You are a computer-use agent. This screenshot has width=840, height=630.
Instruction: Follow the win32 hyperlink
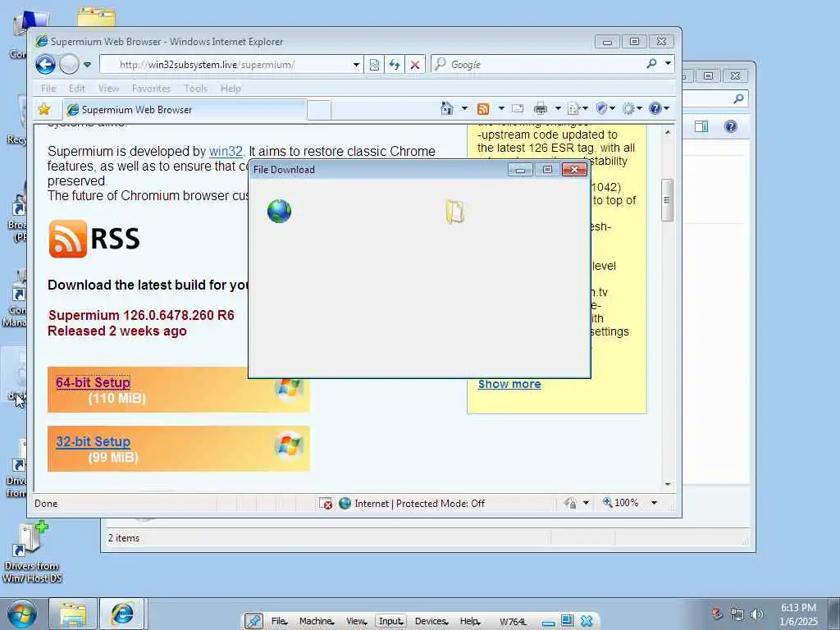(x=226, y=151)
